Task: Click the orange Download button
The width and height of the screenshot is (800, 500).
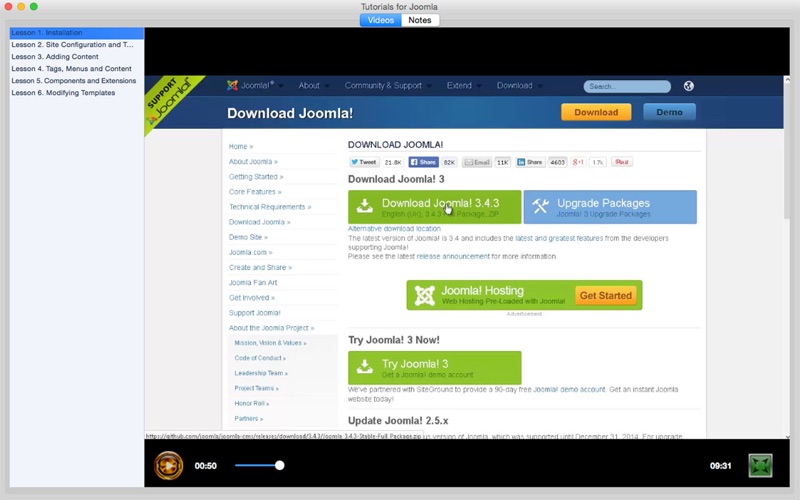Action: coord(596,112)
